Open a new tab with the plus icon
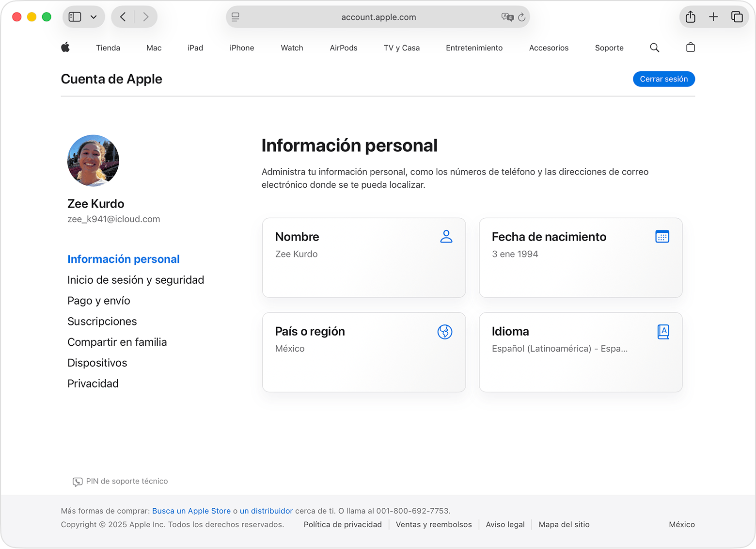Viewport: 756px width, 549px height. (x=713, y=16)
